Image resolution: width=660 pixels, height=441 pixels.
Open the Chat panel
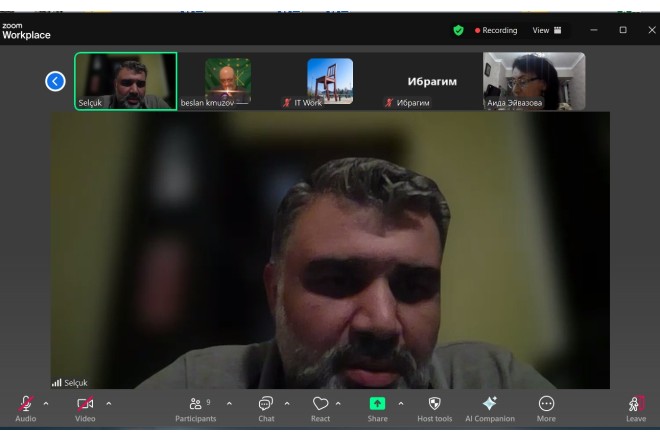click(266, 408)
